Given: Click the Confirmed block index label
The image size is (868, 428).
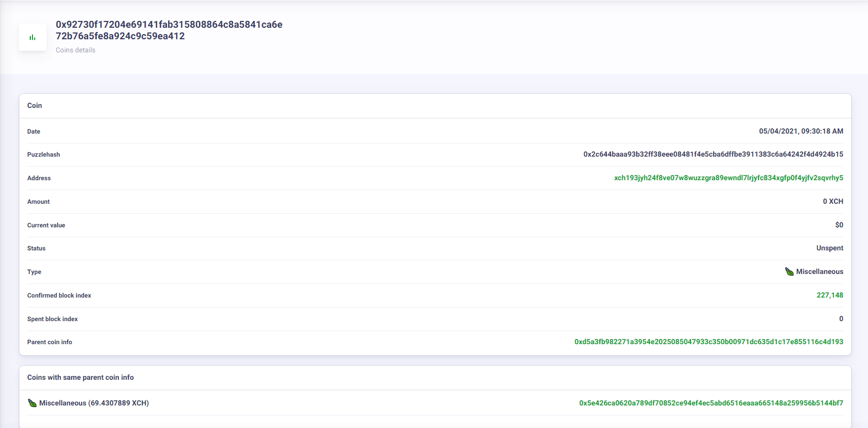Looking at the screenshot, I should [59, 295].
